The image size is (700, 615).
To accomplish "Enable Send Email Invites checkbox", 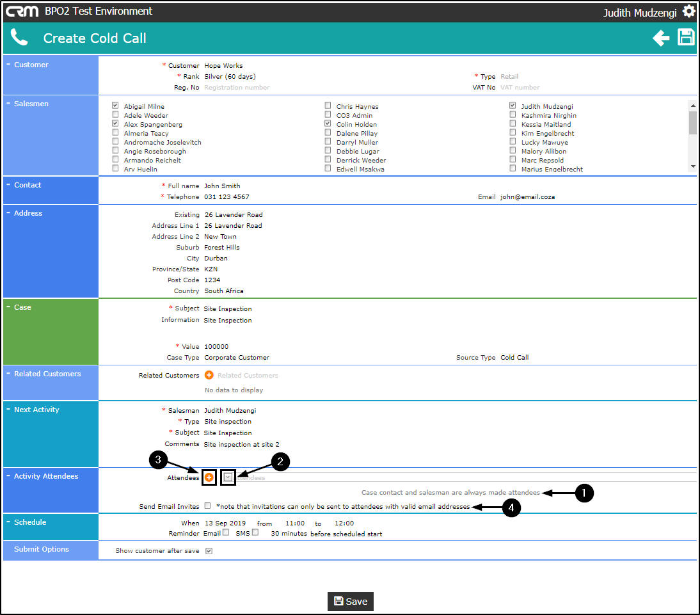I will 207,506.
